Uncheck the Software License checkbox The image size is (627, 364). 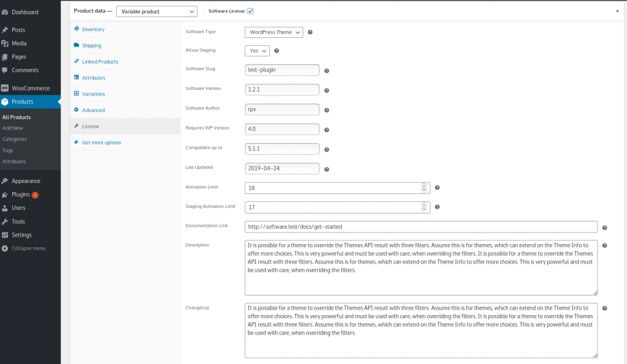[250, 11]
